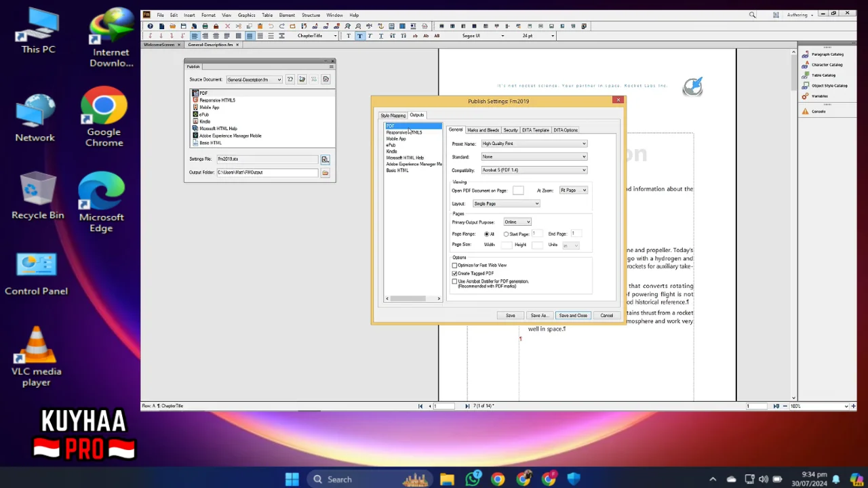Go to next page arrow in status bar
This screenshot has height=488, width=868.
pos(467,406)
